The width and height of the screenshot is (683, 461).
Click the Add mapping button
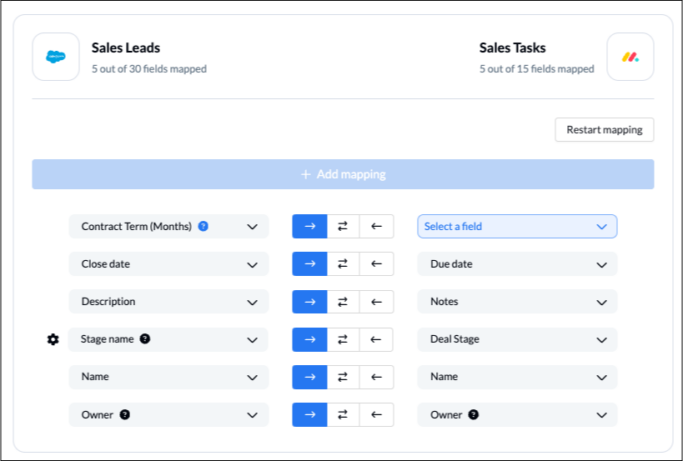coord(343,174)
